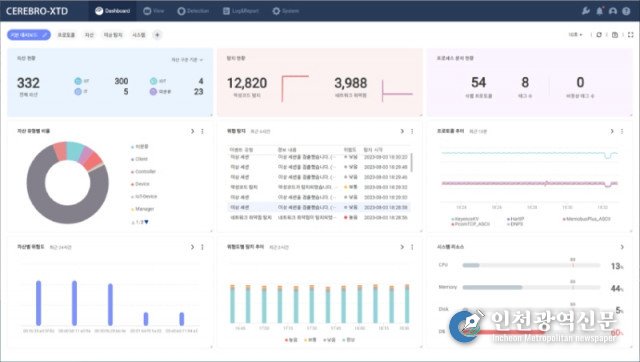Click malware detection count 12,820
The height and width of the screenshot is (362, 640).
(247, 83)
